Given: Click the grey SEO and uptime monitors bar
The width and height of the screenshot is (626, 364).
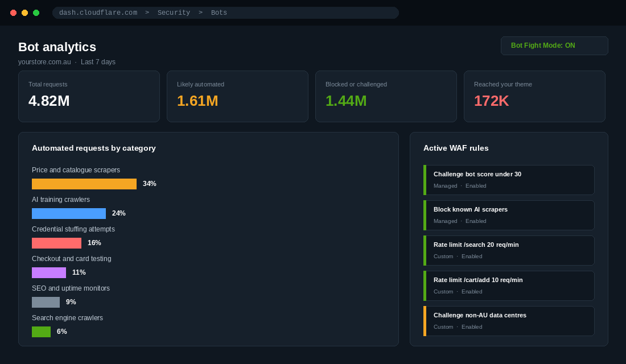Looking at the screenshot, I should (46, 302).
